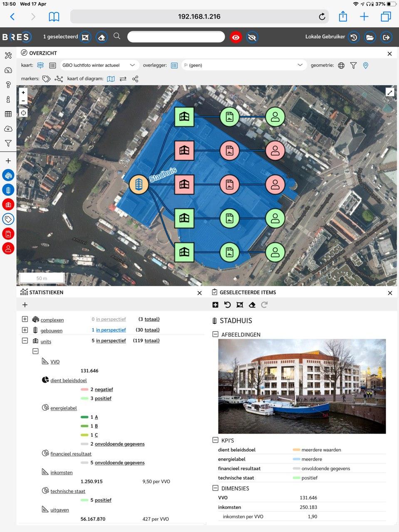The width and height of the screenshot is (399, 532).
Task: Click the eraser clear-selection icon in header
Action: (x=102, y=37)
